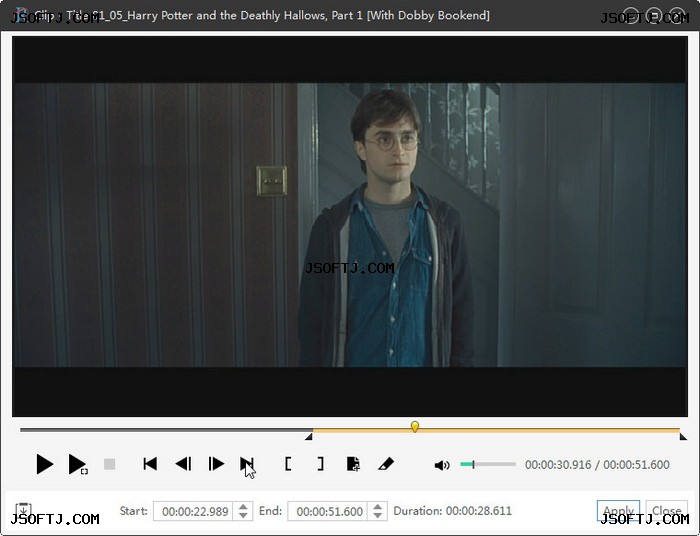Set clip end point with right bracket
The image size is (700, 536).
[321, 464]
